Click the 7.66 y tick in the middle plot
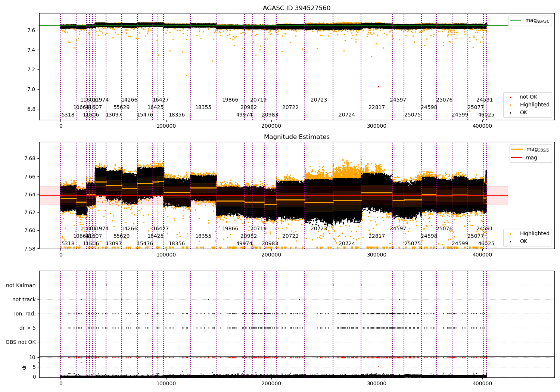The image size is (560, 392). [30, 177]
